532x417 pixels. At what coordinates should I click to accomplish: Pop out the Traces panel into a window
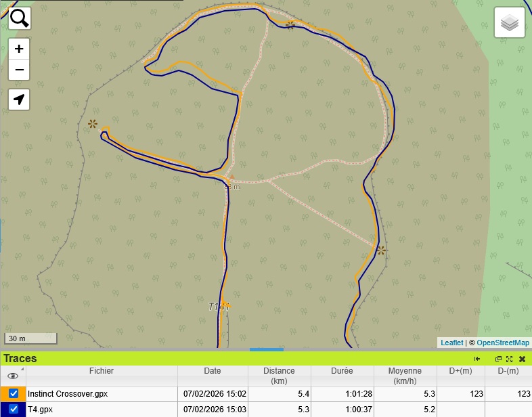tap(498, 359)
